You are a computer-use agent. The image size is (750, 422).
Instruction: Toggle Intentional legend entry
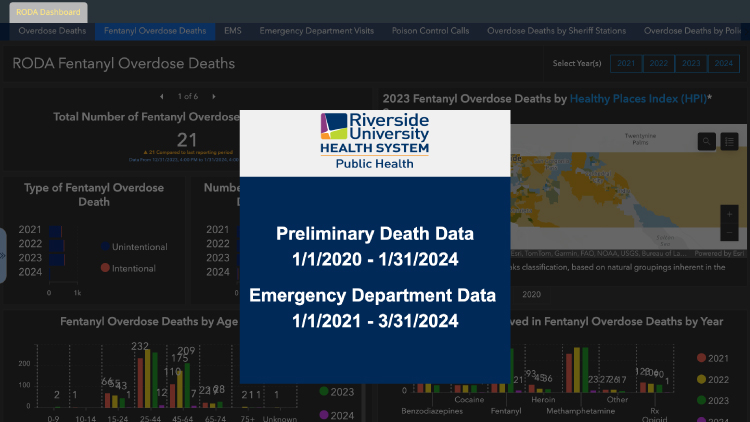coord(128,268)
